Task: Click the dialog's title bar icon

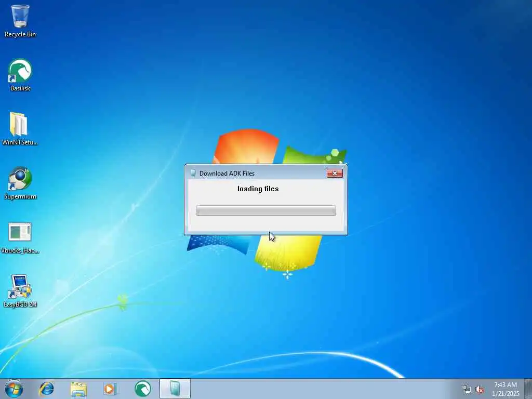Action: point(193,173)
